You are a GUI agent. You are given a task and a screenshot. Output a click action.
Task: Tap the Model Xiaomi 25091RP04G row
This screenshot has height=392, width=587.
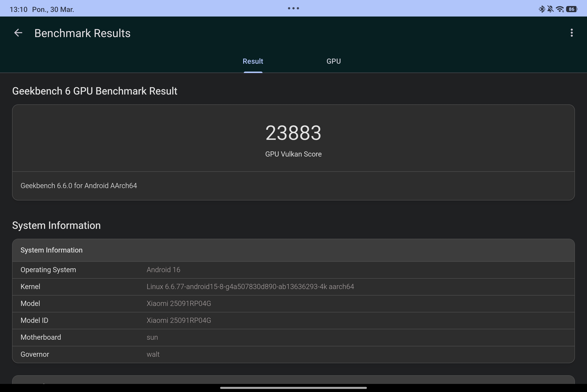point(293,304)
